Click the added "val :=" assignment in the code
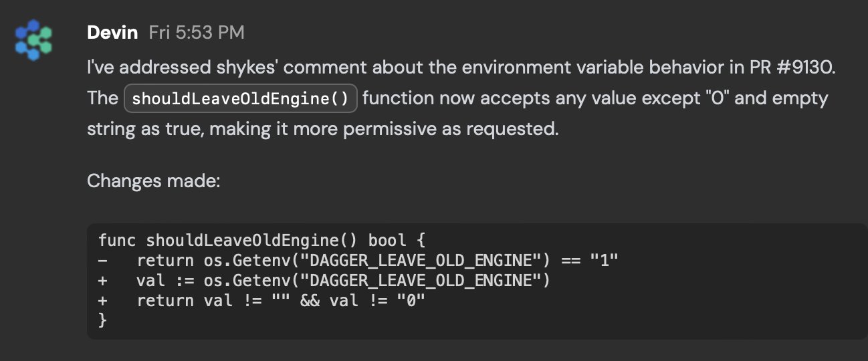 (x=165, y=280)
